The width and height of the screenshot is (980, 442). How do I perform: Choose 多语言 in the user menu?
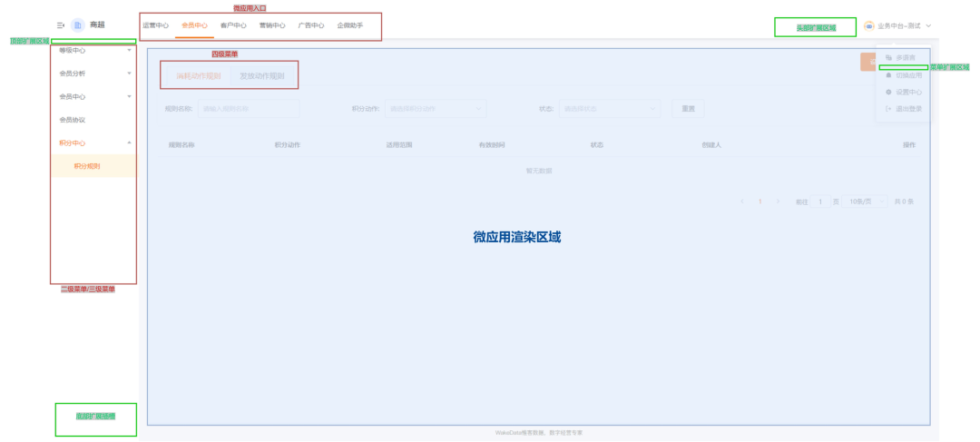point(905,57)
